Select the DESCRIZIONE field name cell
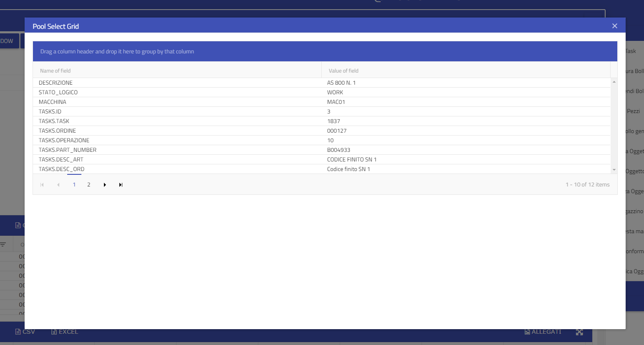644x345 pixels. (x=177, y=83)
